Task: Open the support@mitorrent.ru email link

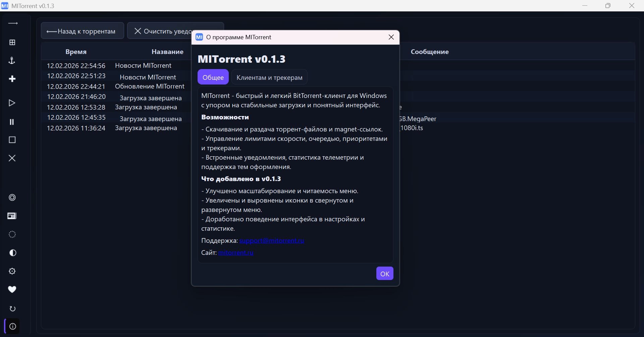Action: (272, 240)
